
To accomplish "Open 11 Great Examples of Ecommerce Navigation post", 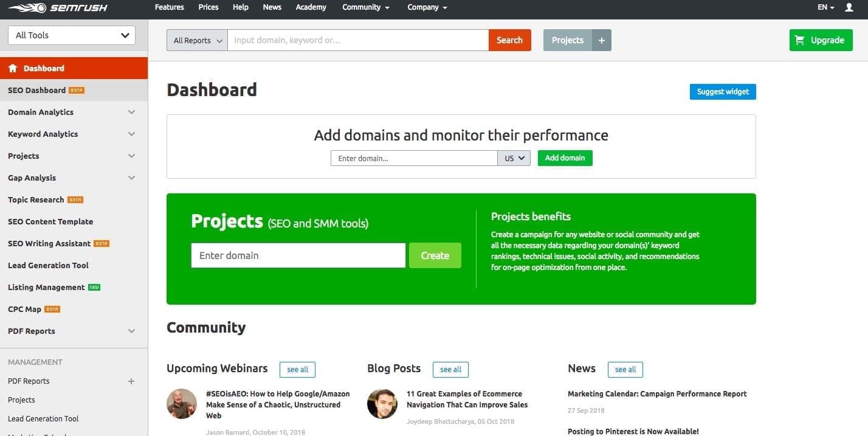I will pyautogui.click(x=467, y=399).
